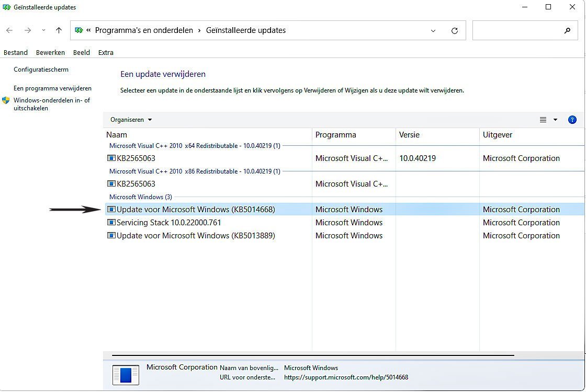Viewport: 586px width, 392px height.
Task: Close the Geïnstalleerde updates window
Action: pyautogui.click(x=572, y=7)
